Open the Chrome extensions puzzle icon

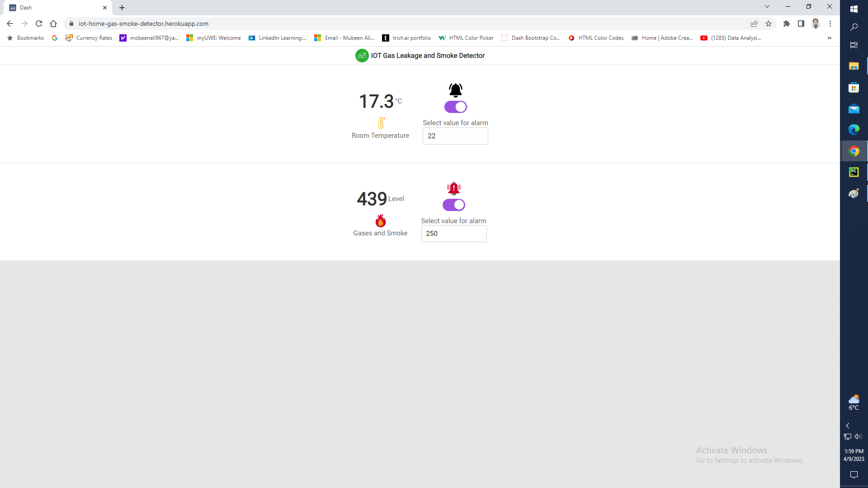787,23
